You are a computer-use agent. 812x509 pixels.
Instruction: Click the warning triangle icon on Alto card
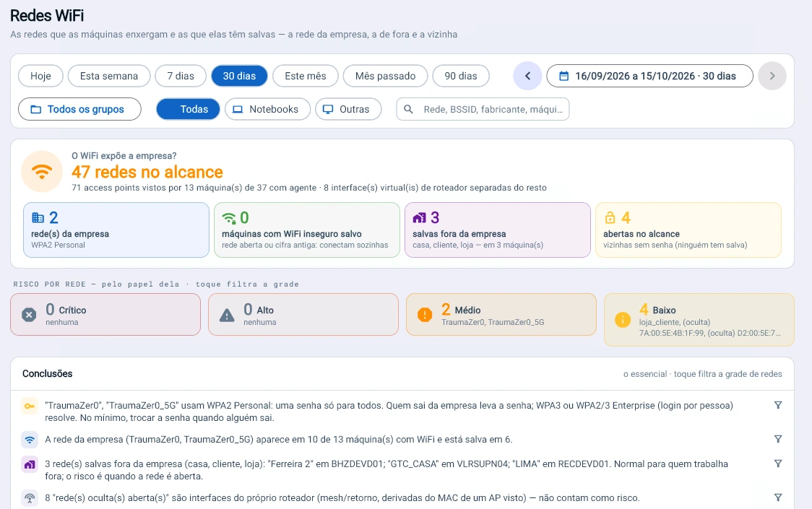[x=227, y=314]
